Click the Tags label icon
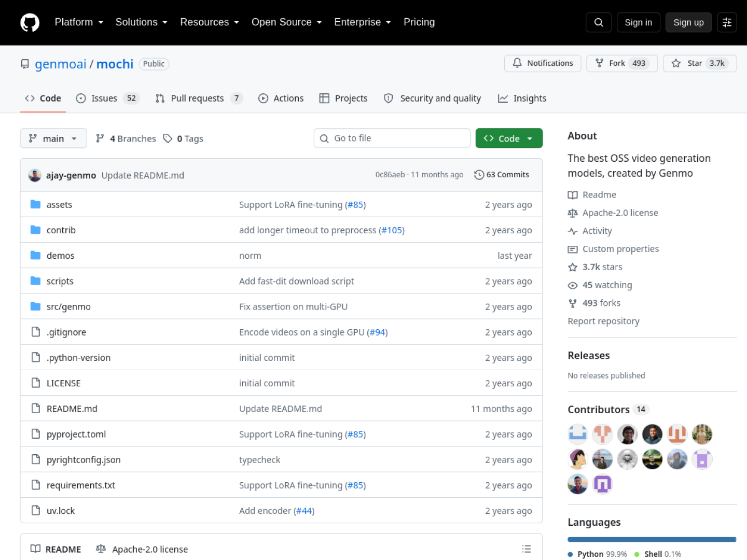The height and width of the screenshot is (560, 747). click(168, 138)
